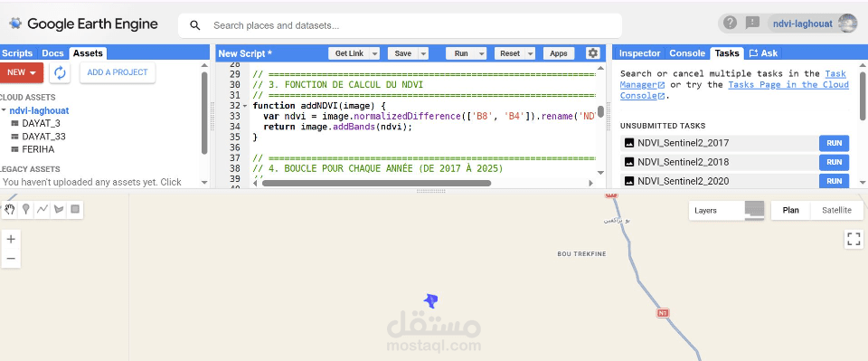Image resolution: width=868 pixels, height=361 pixels.
Task: Select the Tasks tab
Action: point(727,53)
